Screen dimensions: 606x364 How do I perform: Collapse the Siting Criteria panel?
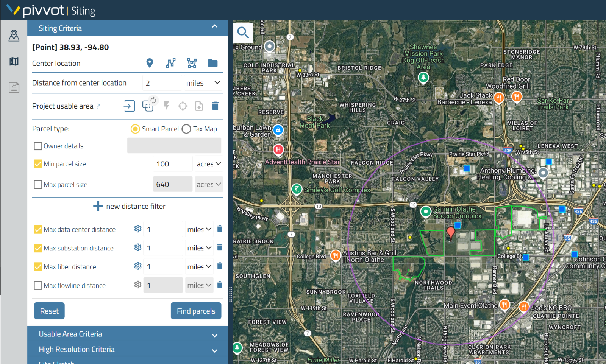(215, 26)
